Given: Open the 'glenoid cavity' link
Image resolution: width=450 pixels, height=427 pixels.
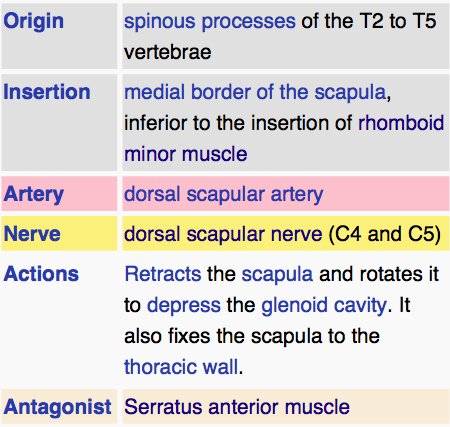Looking at the screenshot, I should [x=324, y=305].
